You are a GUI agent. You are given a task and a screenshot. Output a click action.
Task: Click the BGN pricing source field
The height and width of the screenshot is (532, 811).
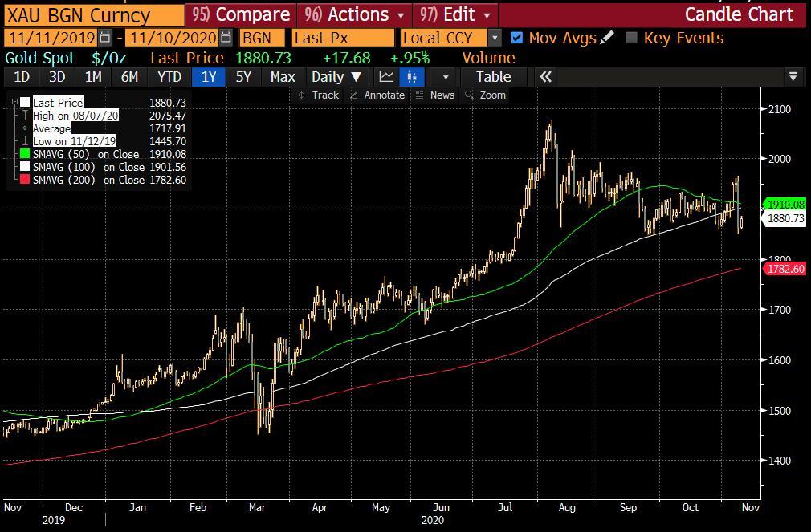coord(262,38)
